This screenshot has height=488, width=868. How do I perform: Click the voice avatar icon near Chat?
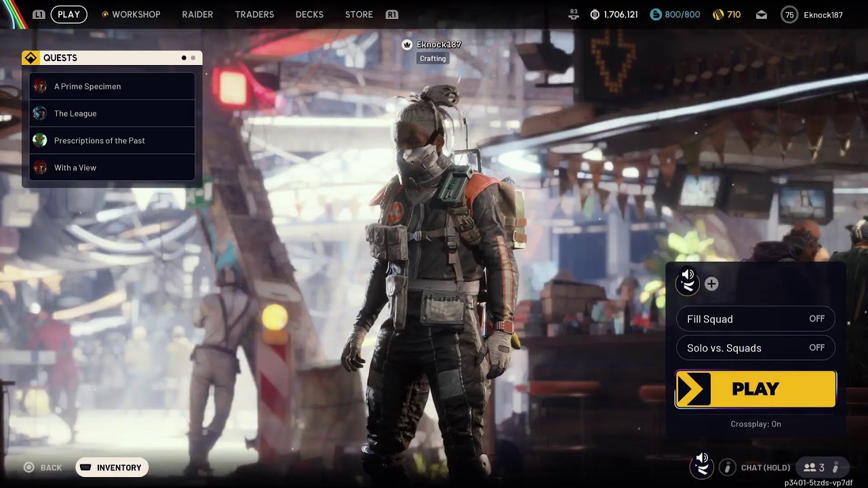(x=701, y=466)
